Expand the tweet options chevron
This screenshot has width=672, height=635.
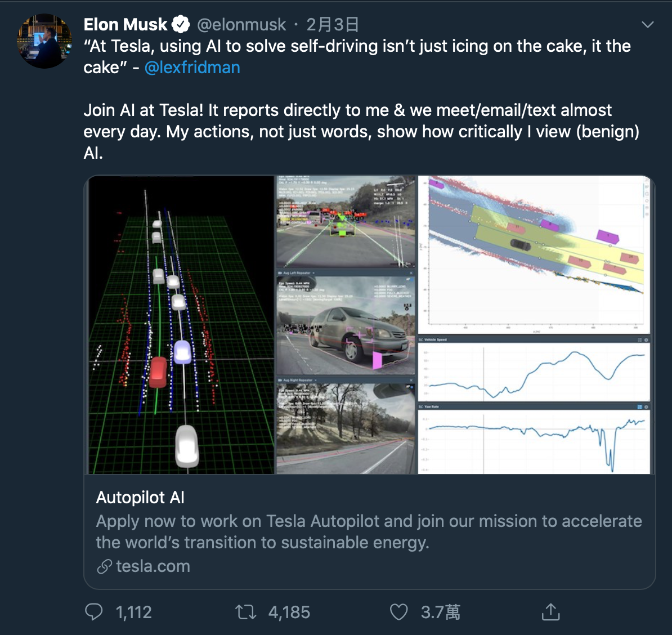(x=648, y=25)
